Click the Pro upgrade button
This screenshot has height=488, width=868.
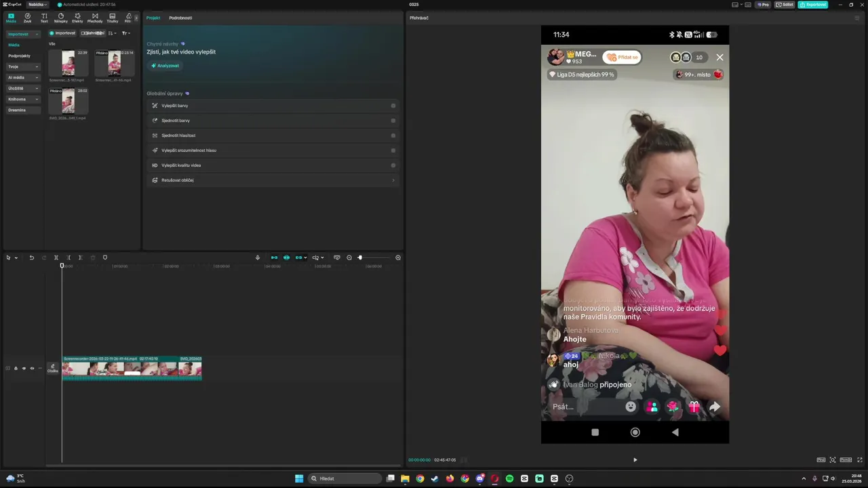[x=764, y=5]
